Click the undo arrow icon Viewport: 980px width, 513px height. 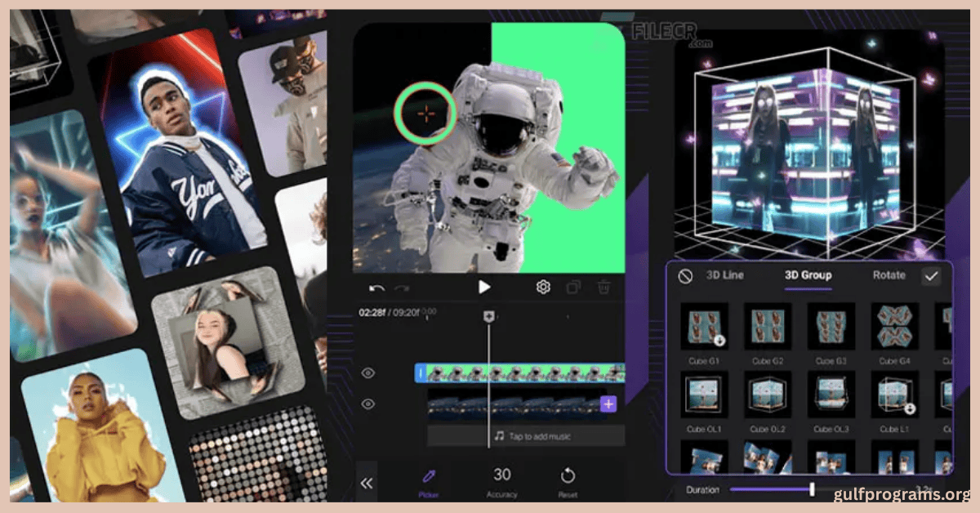376,288
